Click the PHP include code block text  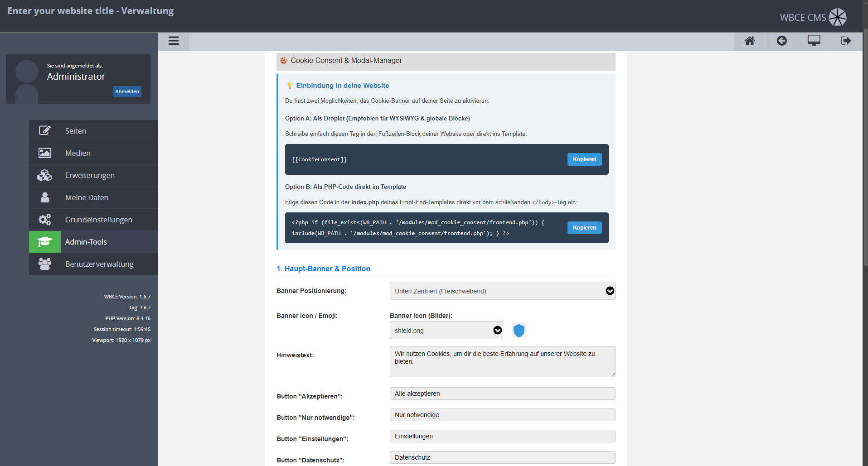(418, 228)
